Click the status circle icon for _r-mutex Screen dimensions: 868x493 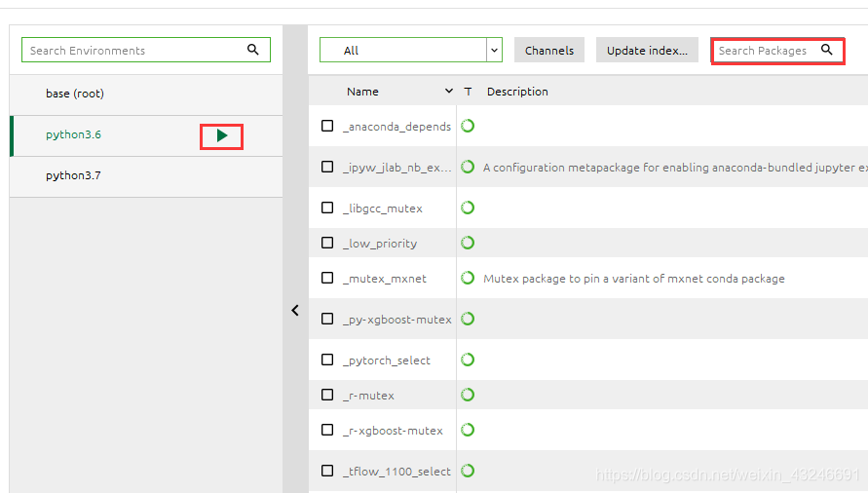click(468, 395)
